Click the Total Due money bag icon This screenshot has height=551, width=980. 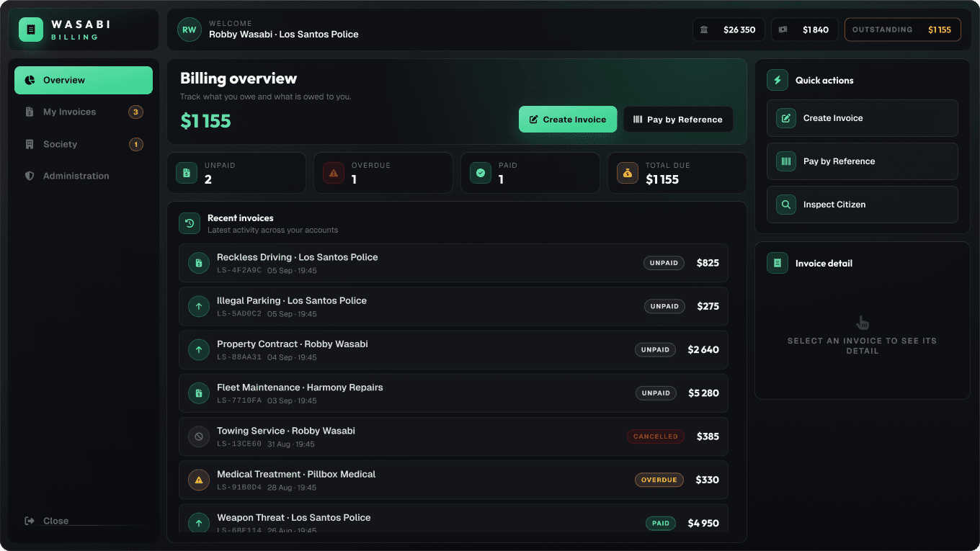tap(628, 173)
